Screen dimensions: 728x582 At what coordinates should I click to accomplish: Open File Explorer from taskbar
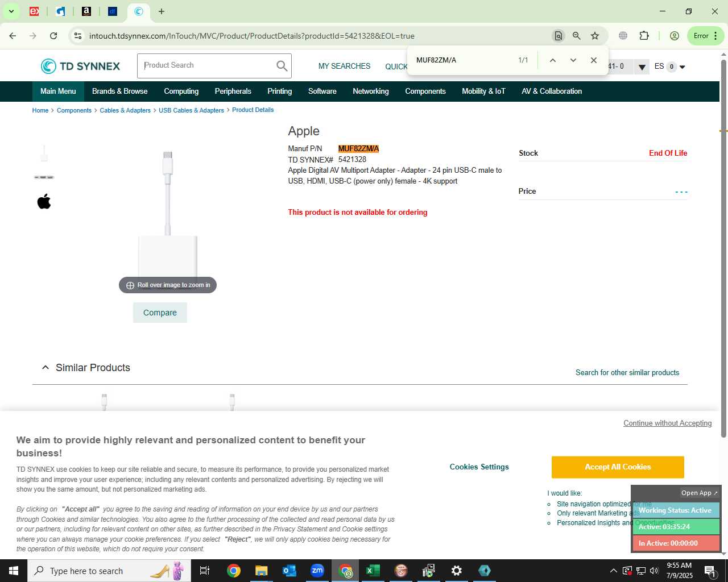point(261,571)
